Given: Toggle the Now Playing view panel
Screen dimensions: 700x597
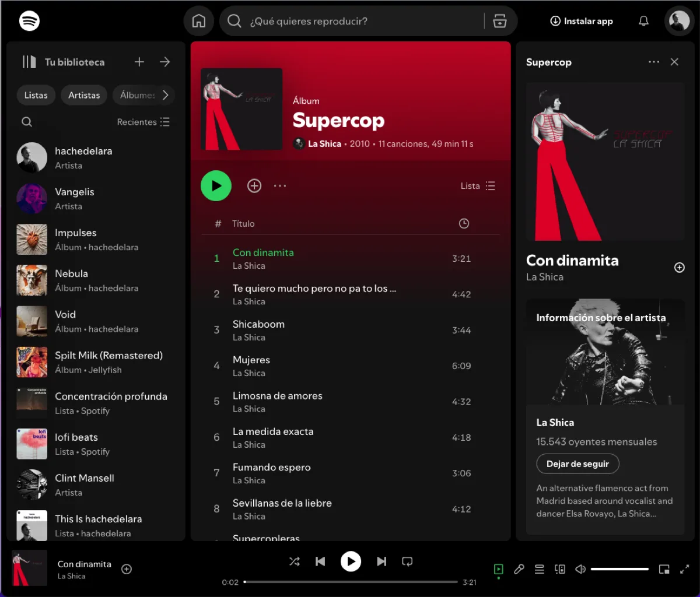Looking at the screenshot, I should (498, 569).
